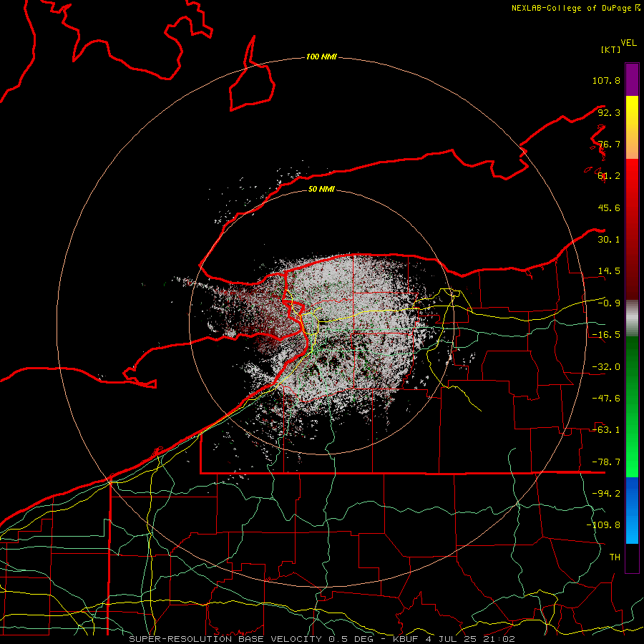This screenshot has height=644, width=644.
Task: Click the TH threshold label
Action: click(x=615, y=557)
